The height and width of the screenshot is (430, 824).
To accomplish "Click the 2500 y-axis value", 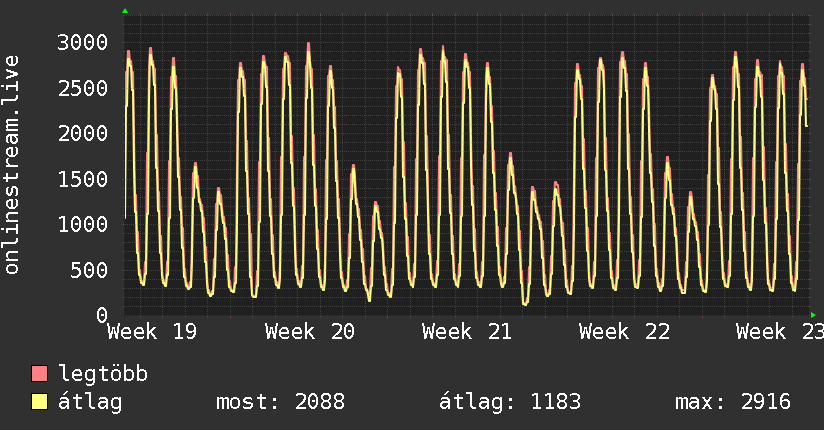I will [83, 88].
